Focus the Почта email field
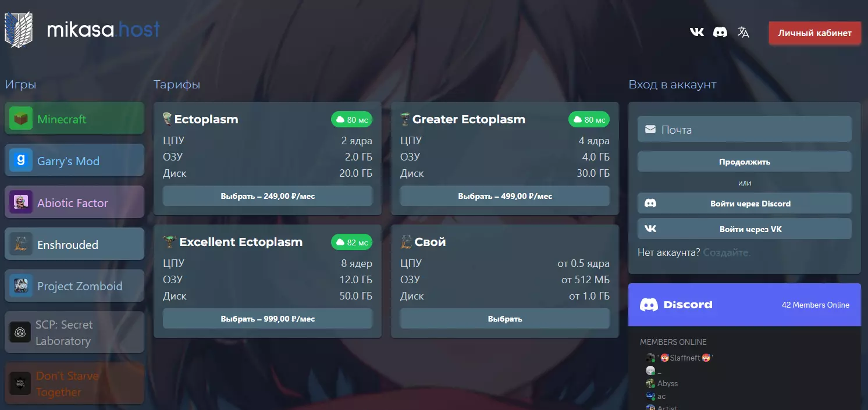 point(745,129)
